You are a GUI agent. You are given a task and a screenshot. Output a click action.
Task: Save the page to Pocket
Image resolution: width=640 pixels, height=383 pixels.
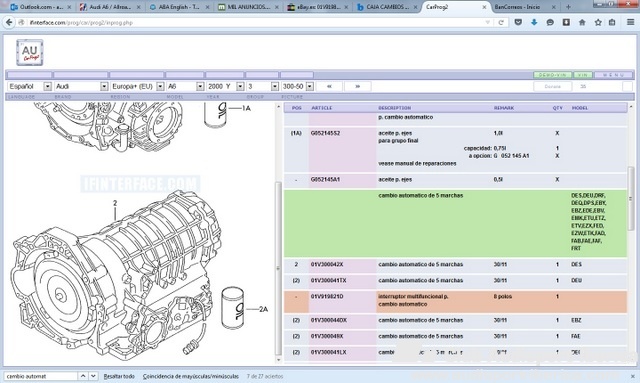(518, 22)
